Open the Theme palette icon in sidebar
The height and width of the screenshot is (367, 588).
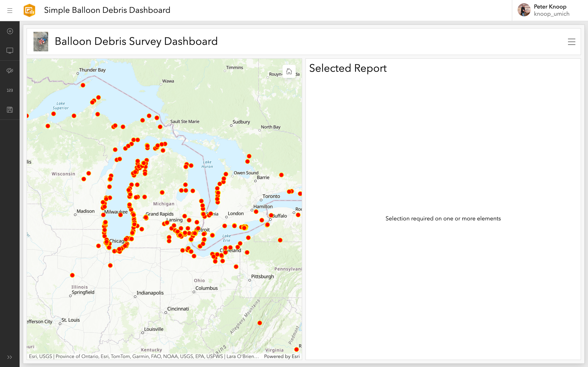click(10, 71)
